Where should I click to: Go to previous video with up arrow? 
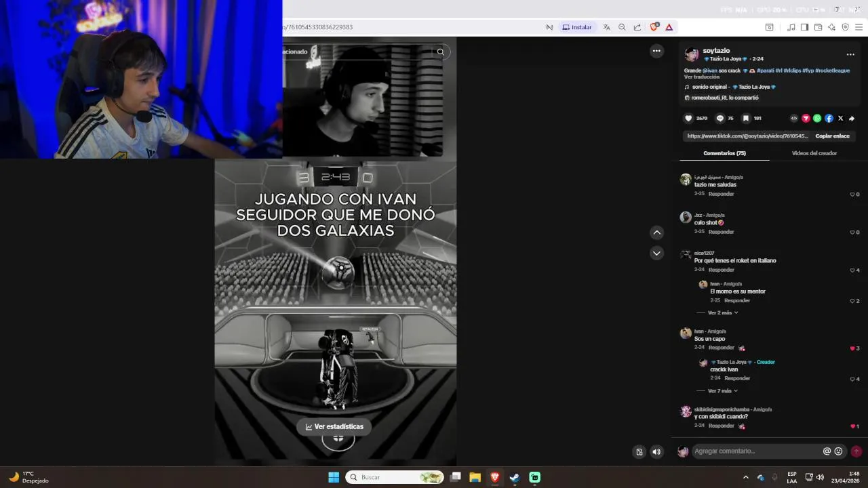(x=656, y=232)
